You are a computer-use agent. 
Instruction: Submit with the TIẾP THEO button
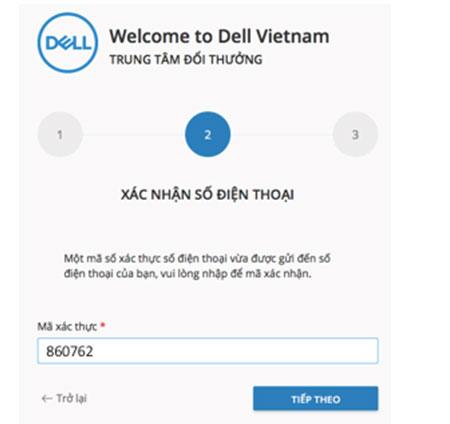(x=316, y=398)
